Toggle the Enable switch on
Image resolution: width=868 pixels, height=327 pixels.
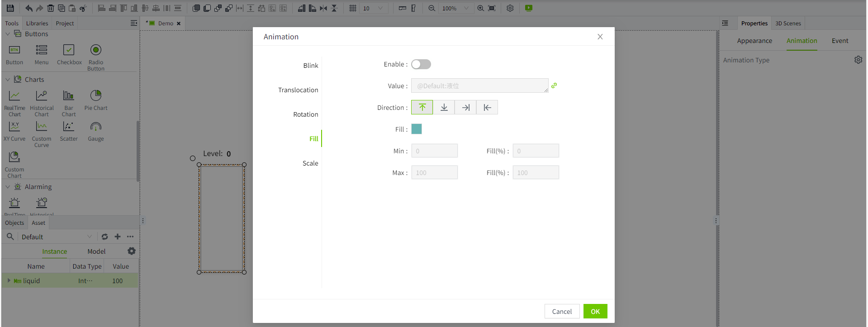click(421, 64)
